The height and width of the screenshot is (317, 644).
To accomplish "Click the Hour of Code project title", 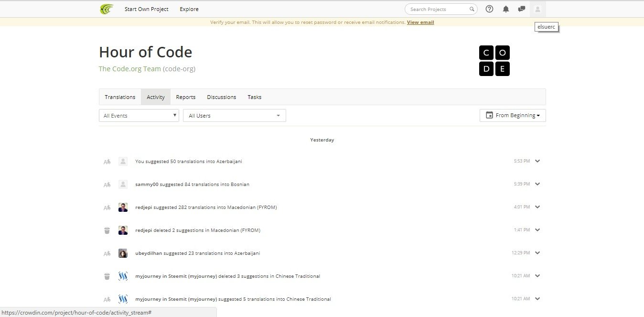I will click(x=146, y=52).
